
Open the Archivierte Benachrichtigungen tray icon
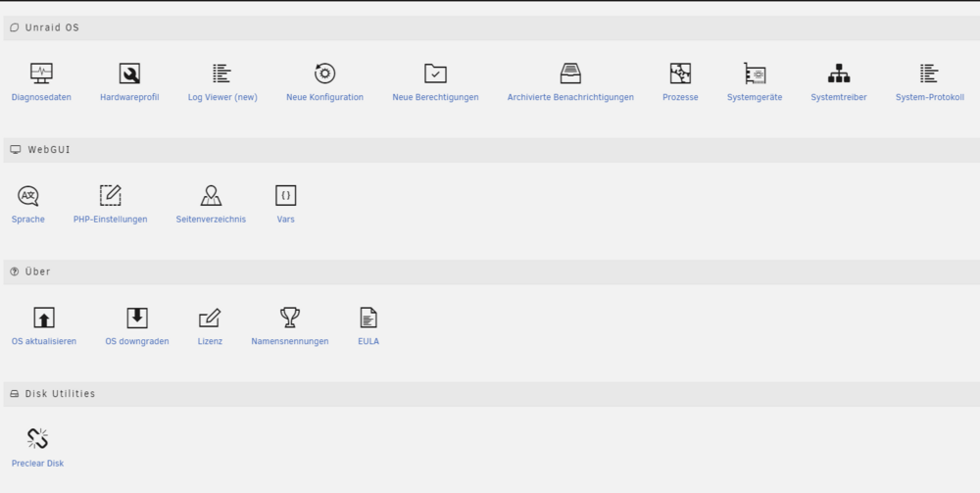click(x=570, y=74)
